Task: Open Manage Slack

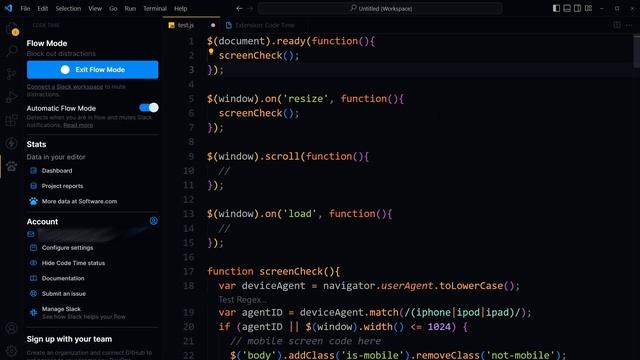Action: click(x=61, y=309)
